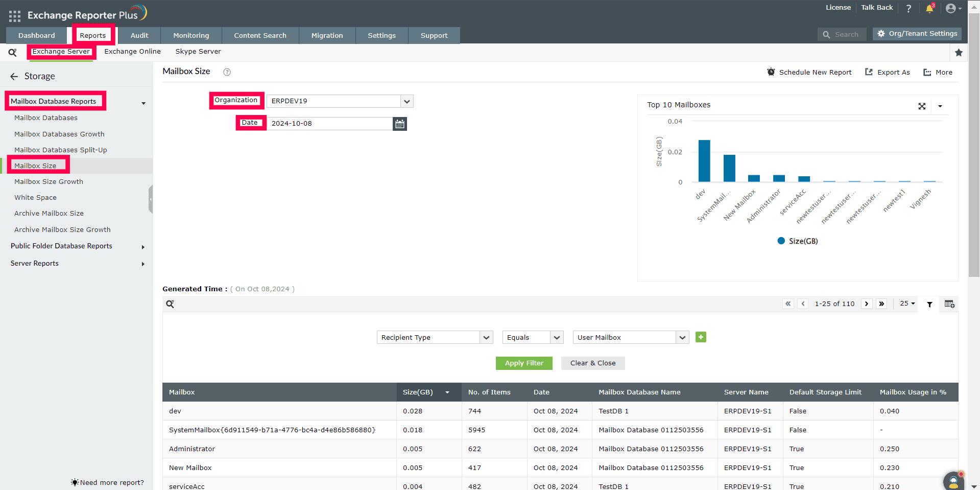This screenshot has width=980, height=490.
Task: Open the More options menu
Action: [938, 72]
